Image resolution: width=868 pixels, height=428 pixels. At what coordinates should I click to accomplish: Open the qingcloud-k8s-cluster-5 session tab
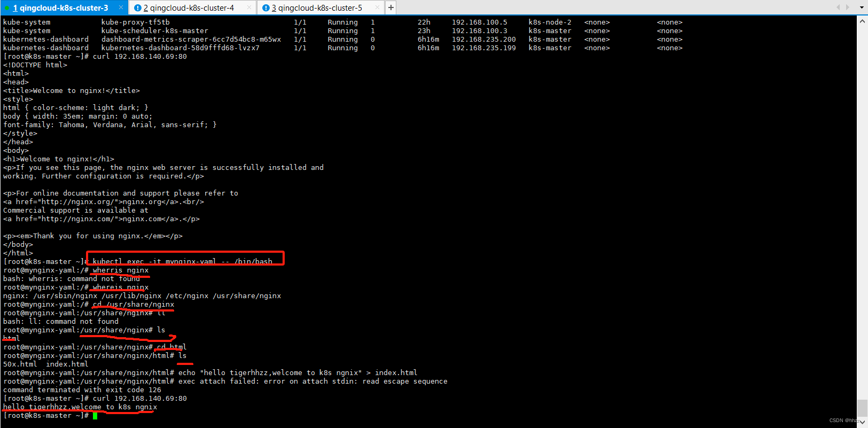(320, 7)
